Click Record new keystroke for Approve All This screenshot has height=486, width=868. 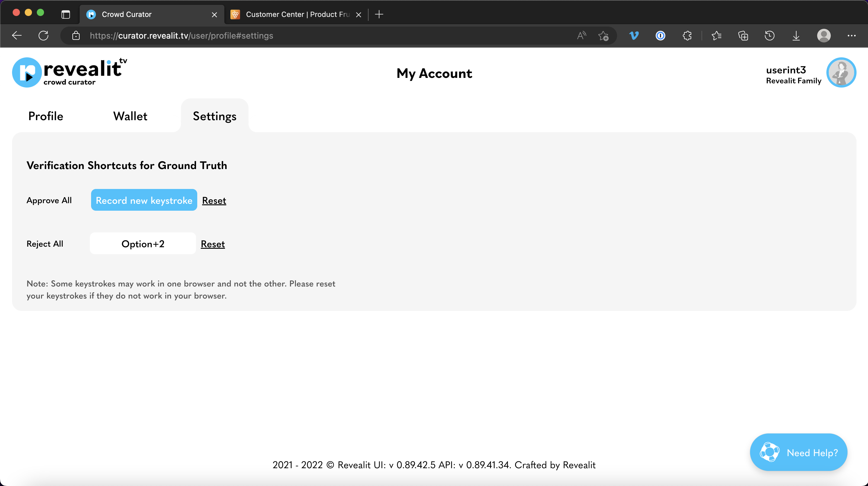144,200
